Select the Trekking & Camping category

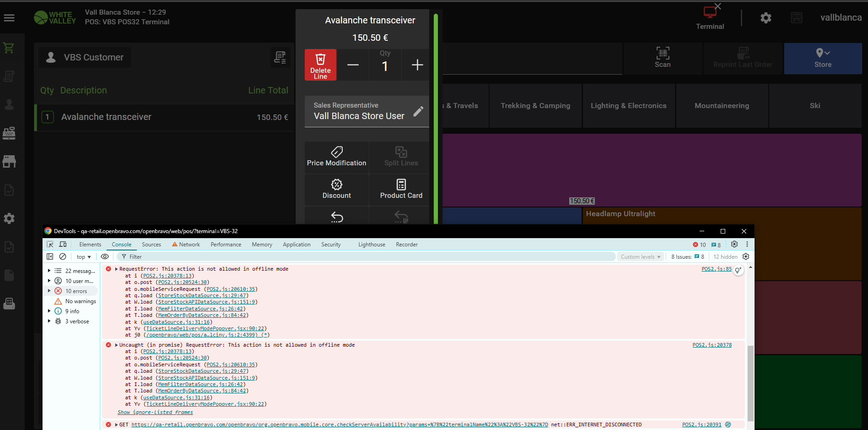(x=535, y=106)
